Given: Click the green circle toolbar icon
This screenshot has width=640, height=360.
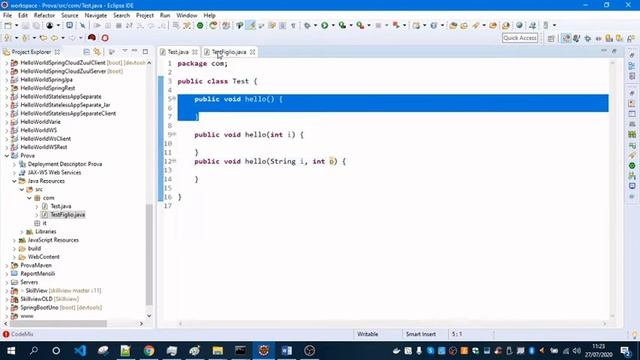Looking at the screenshot, I should pyautogui.click(x=200, y=25).
